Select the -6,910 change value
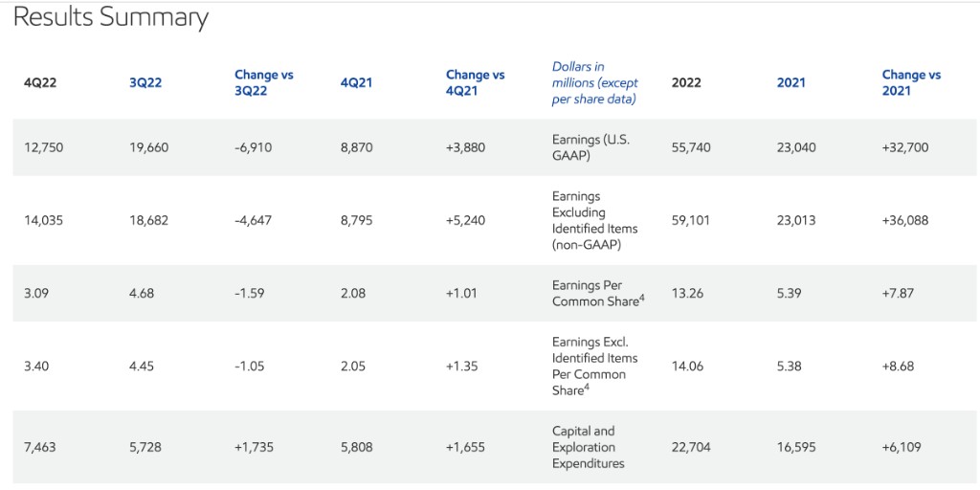This screenshot has width=980, height=490. click(254, 147)
